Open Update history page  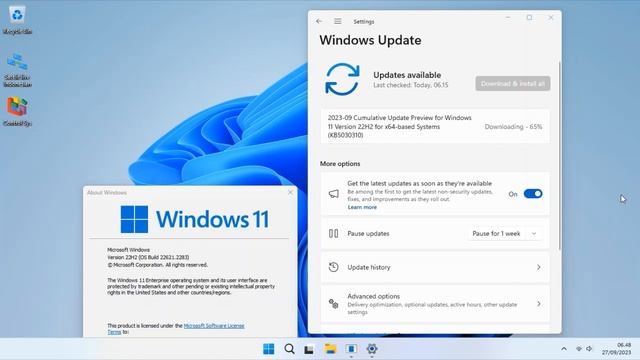[435, 267]
